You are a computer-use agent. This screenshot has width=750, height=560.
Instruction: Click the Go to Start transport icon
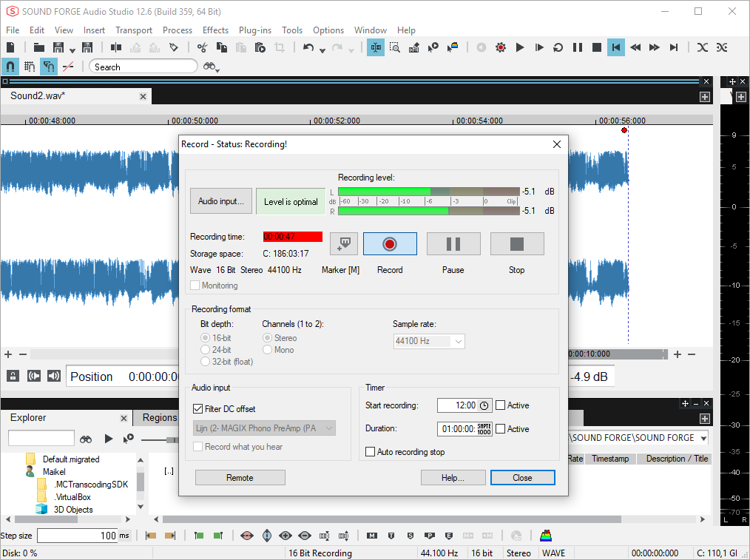coord(616,47)
